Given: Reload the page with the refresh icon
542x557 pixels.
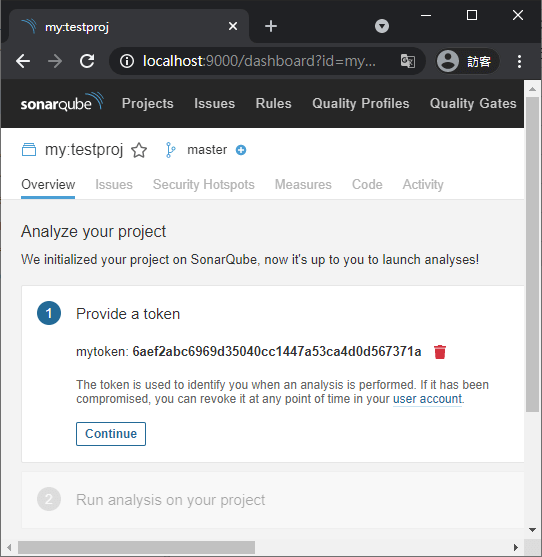Looking at the screenshot, I should (87, 61).
